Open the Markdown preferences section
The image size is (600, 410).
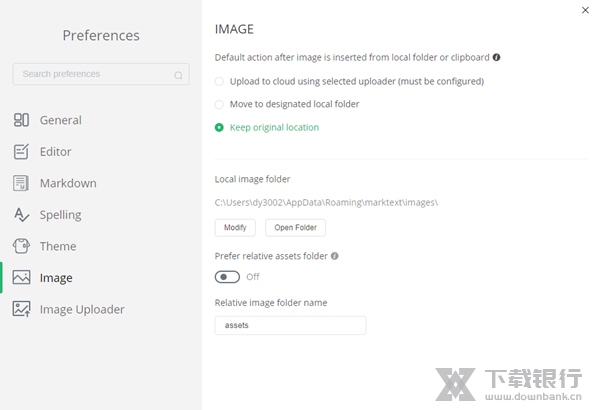click(68, 183)
